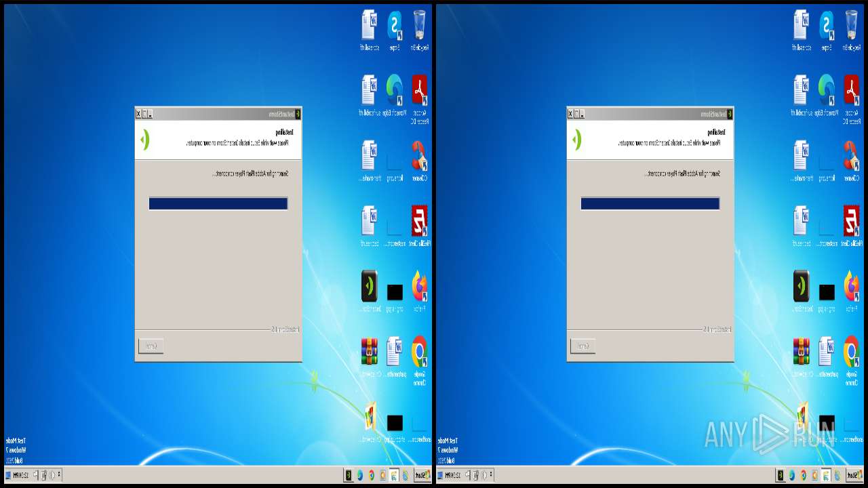Click 'Installing' heading in right installer

click(x=717, y=132)
